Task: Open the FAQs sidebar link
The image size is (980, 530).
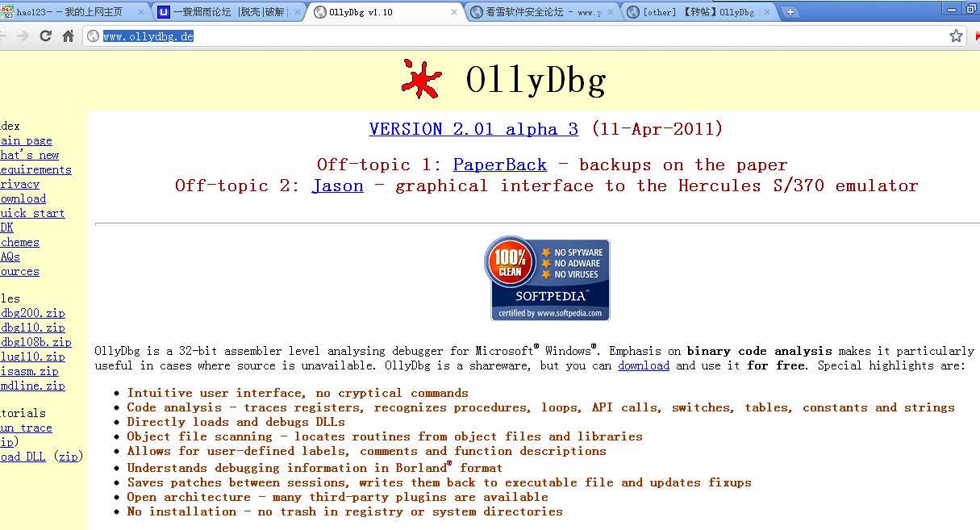Action: 10,257
